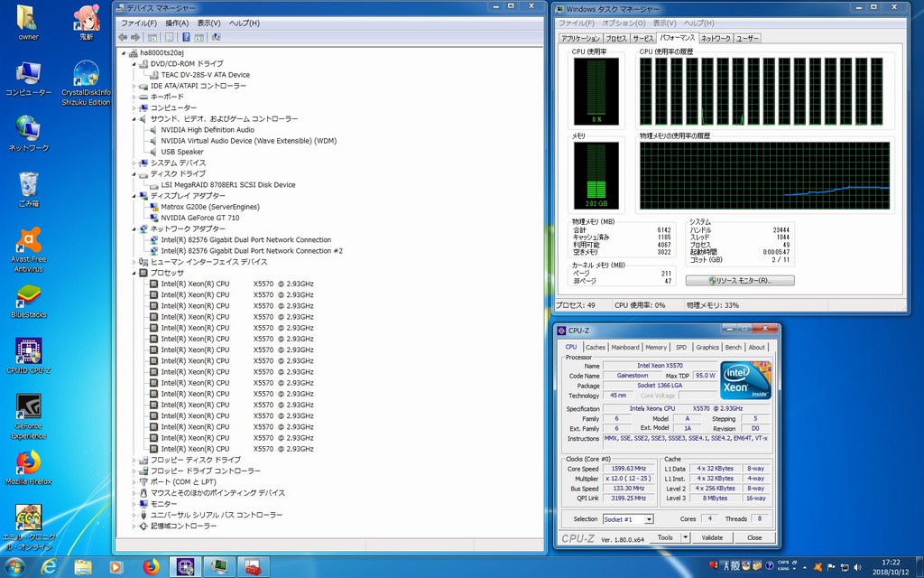
Task: Switch to Bench tab in CPU-Z
Action: (733, 348)
